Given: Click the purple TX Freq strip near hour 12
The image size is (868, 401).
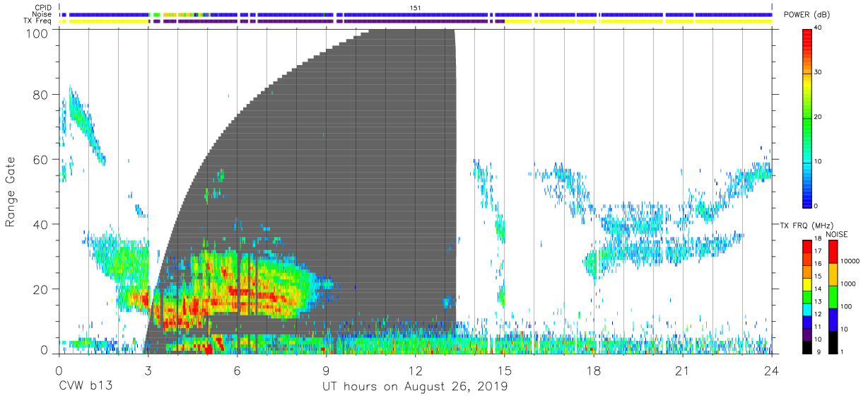Looking at the screenshot, I should point(416,21).
